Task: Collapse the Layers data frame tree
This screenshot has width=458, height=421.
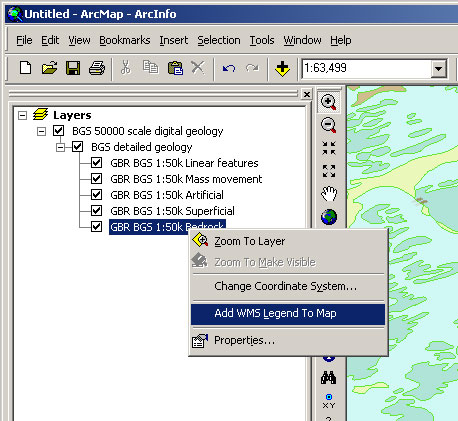Action: coord(22,115)
